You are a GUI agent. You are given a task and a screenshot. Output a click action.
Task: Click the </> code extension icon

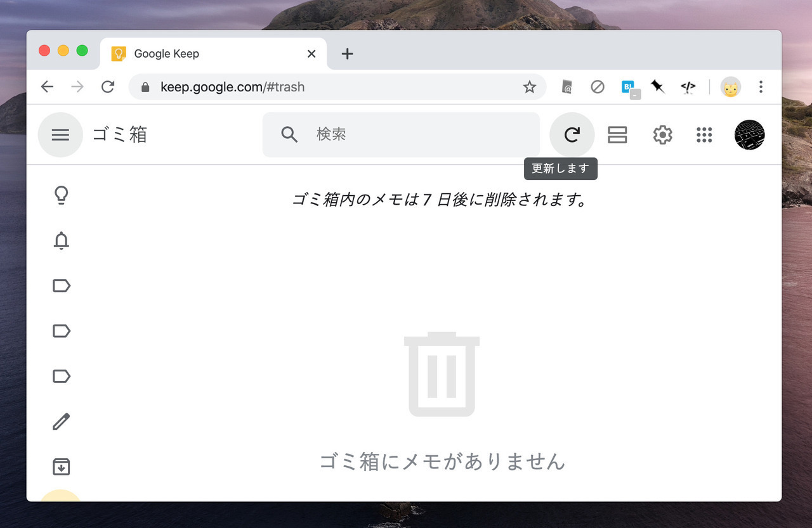pos(688,87)
